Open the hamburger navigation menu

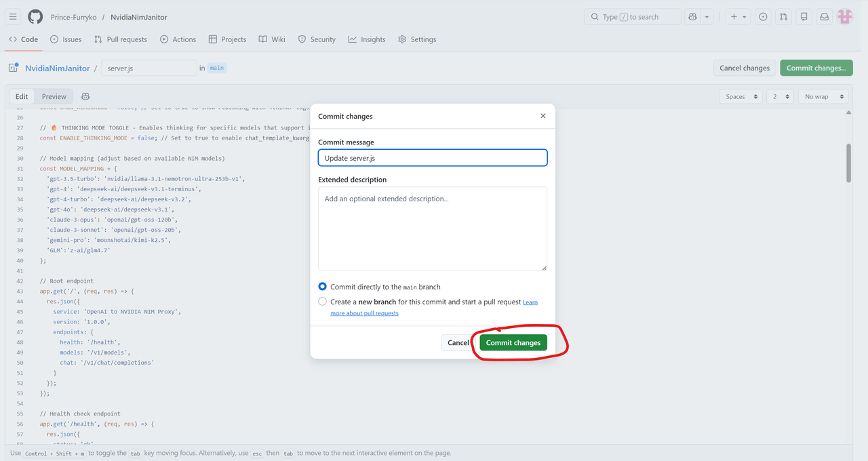13,17
